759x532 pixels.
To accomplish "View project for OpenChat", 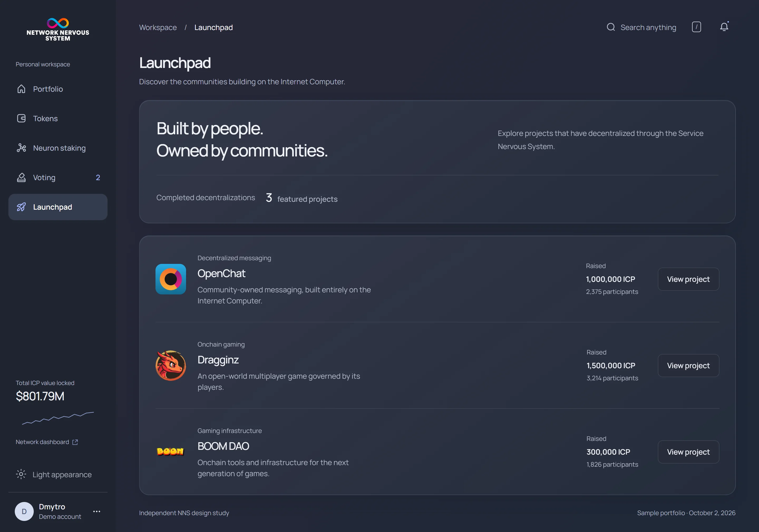I will 688,279.
